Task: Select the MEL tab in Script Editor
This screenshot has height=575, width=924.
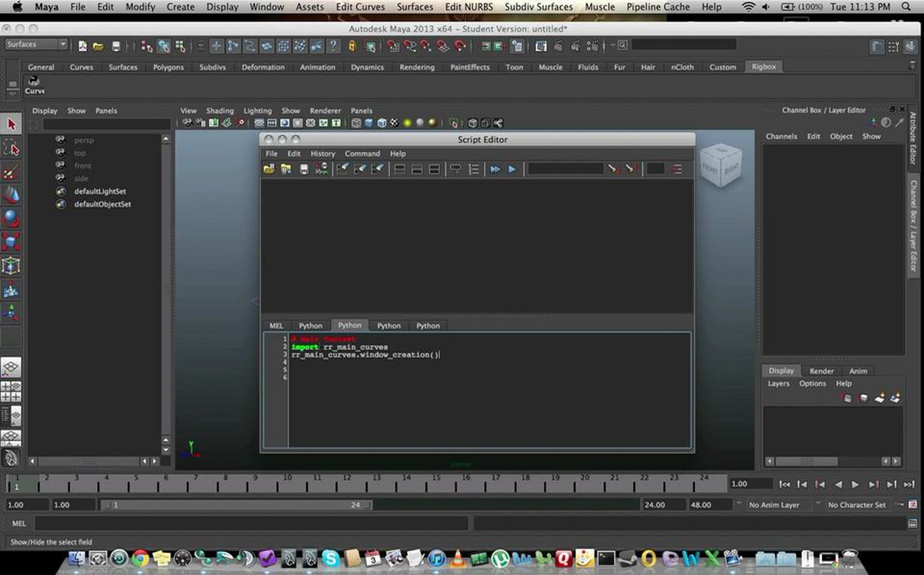Action: point(276,326)
